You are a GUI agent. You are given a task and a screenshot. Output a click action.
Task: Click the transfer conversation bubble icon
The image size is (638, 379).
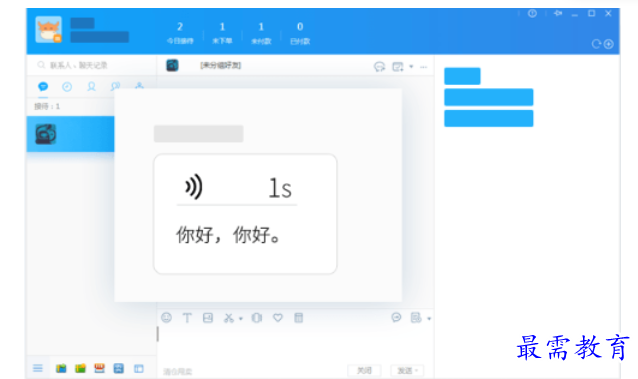pos(379,66)
